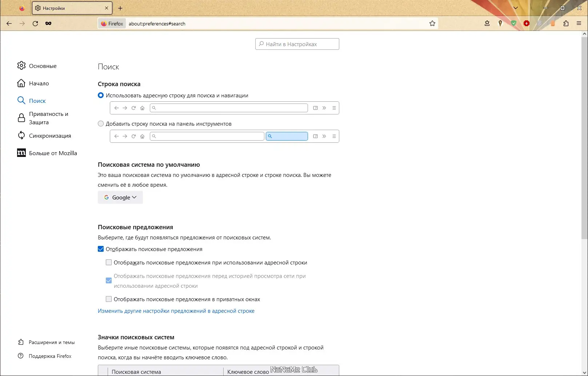Click the Firefox logo in the tab strip
588x376 pixels.
22,8
